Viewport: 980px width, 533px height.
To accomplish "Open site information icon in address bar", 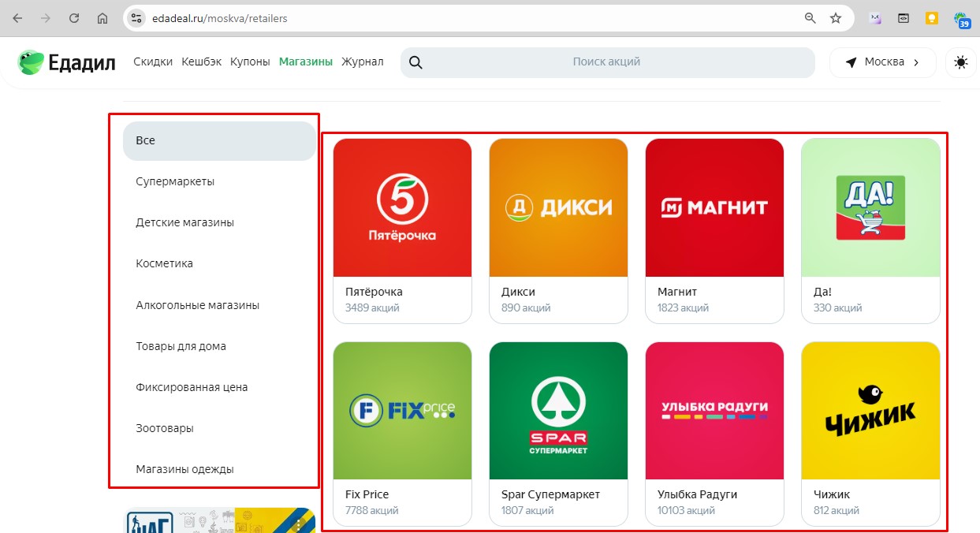I will 137,18.
